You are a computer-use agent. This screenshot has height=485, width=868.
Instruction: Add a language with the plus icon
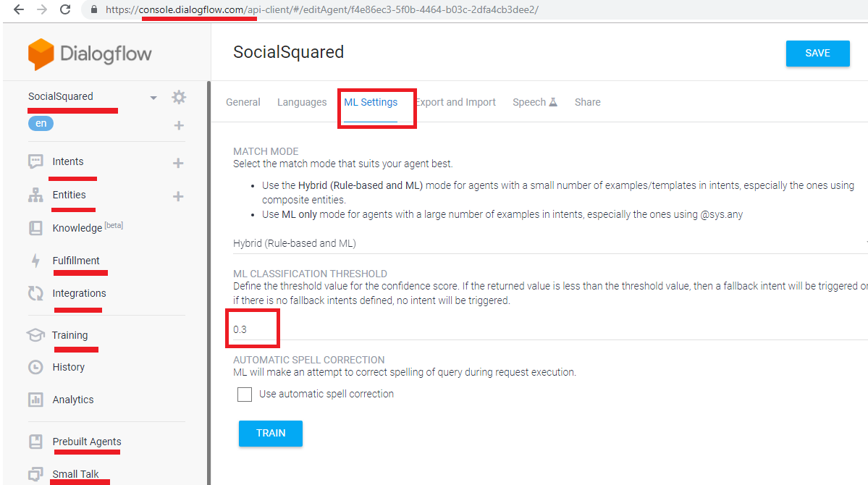click(x=179, y=125)
